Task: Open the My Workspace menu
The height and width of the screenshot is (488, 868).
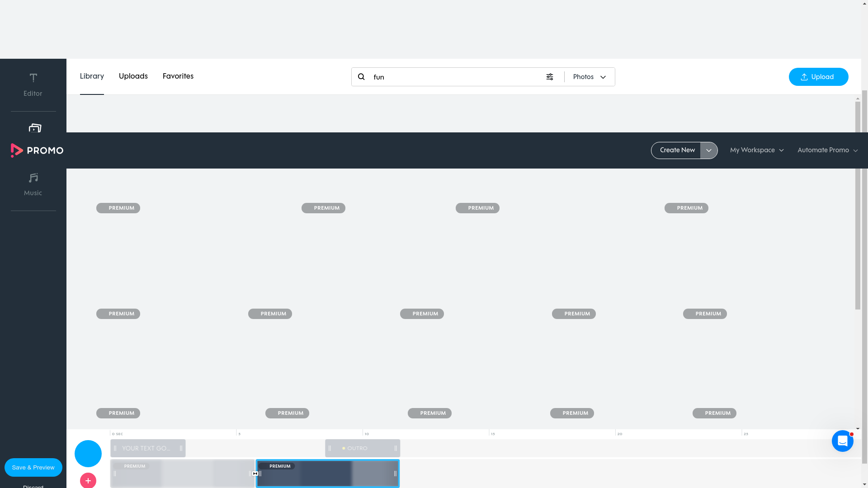Action: [x=757, y=150]
